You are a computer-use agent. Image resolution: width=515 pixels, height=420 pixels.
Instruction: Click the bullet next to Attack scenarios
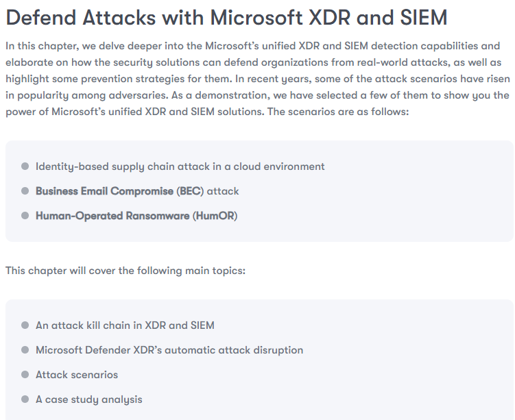click(25, 375)
